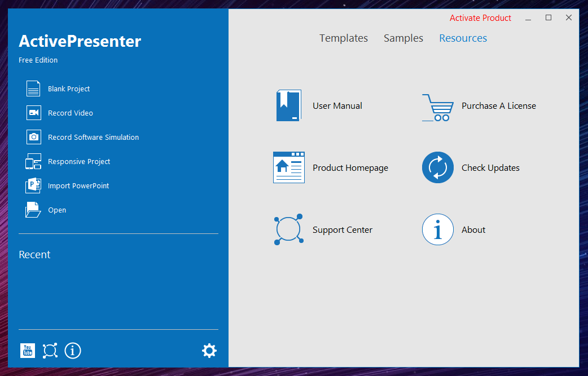
Task: Click the Open label in sidebar
Action: 57,210
